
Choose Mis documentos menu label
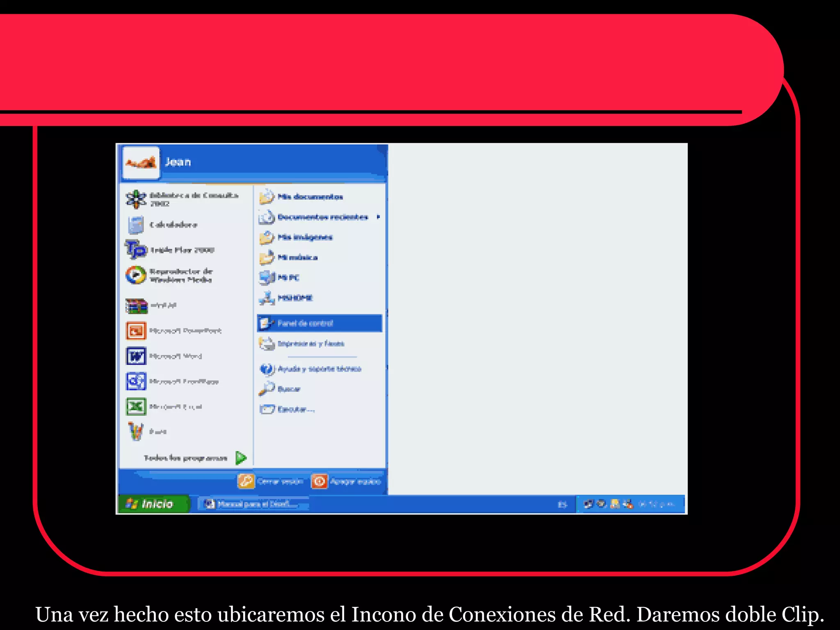[x=310, y=197]
